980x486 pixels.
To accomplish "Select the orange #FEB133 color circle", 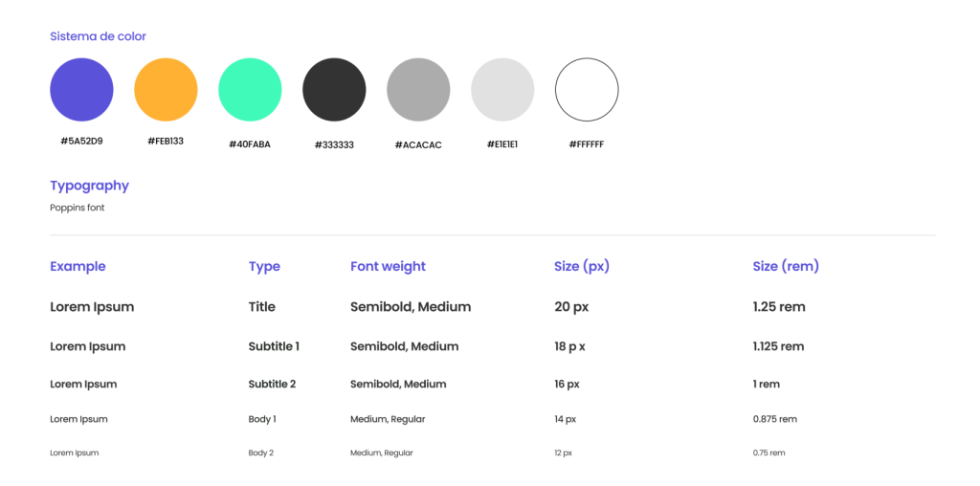I will [166, 89].
